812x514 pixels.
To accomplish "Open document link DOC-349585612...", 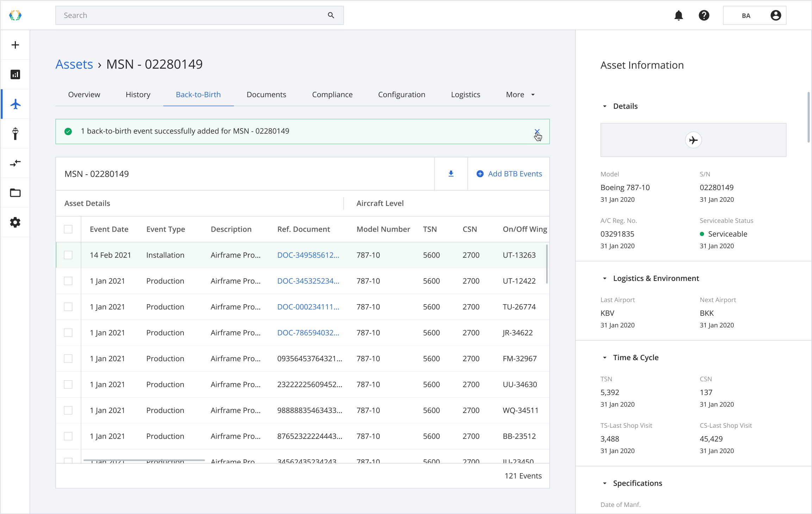I will (308, 255).
